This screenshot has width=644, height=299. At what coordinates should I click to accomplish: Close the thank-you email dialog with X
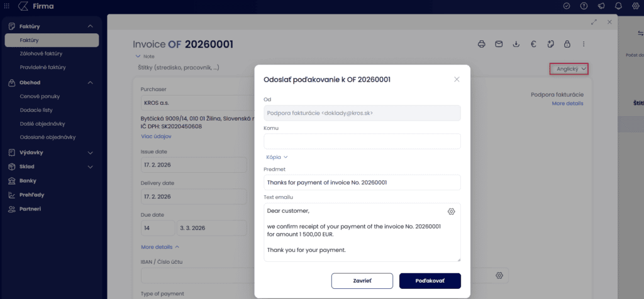(x=457, y=79)
